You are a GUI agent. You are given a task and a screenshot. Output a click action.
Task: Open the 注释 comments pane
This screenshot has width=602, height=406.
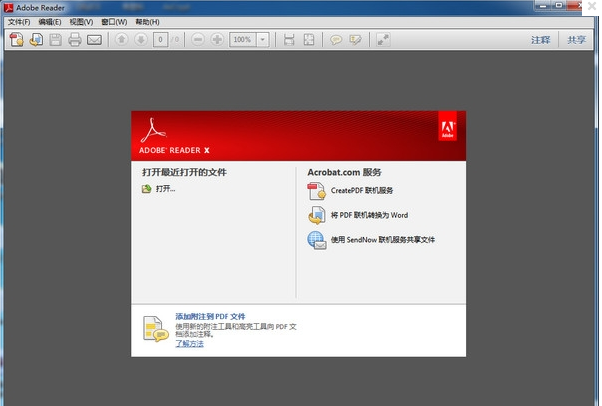pyautogui.click(x=541, y=40)
